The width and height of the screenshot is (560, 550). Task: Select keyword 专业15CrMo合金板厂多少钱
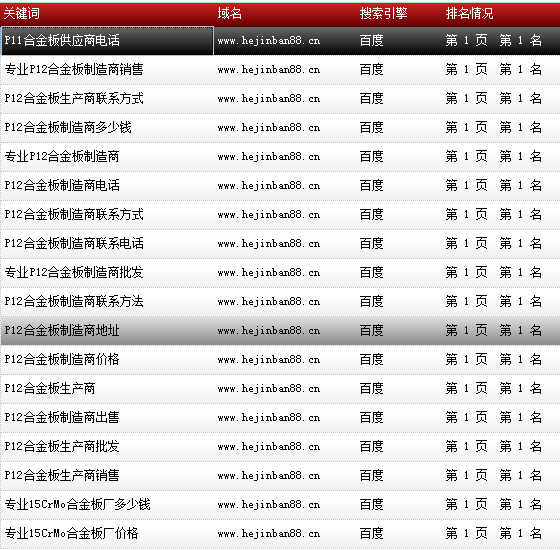point(78,505)
